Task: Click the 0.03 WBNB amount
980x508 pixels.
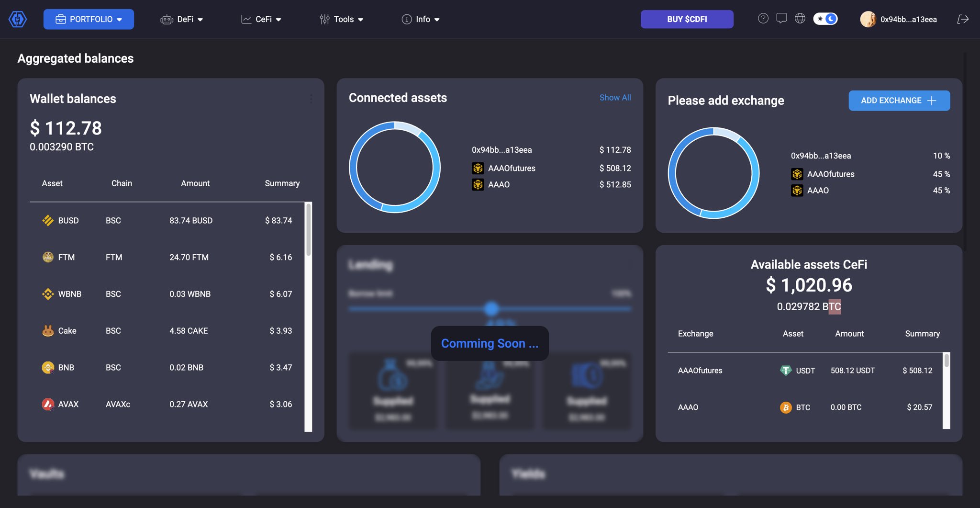Action: pos(190,294)
